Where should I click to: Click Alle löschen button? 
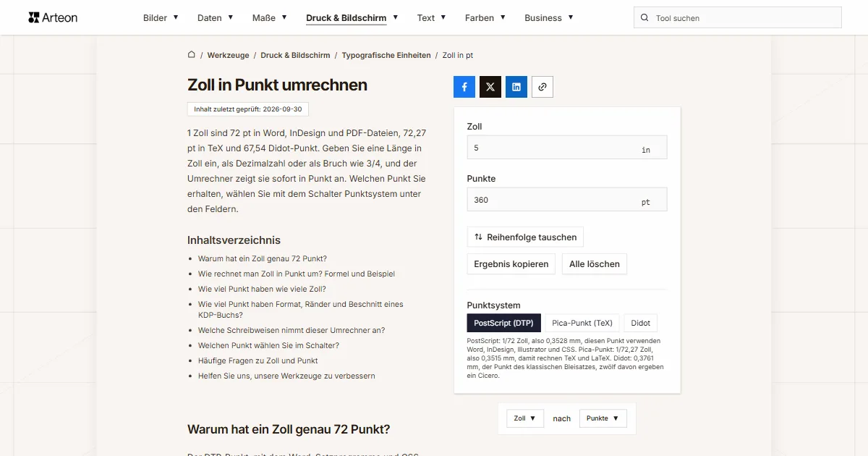[595, 264]
